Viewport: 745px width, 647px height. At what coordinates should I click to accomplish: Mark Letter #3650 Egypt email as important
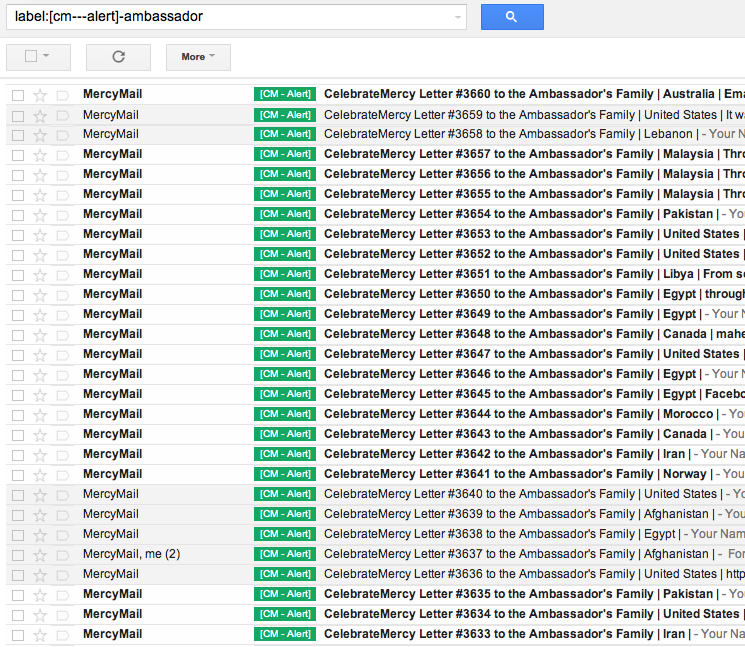click(x=62, y=295)
